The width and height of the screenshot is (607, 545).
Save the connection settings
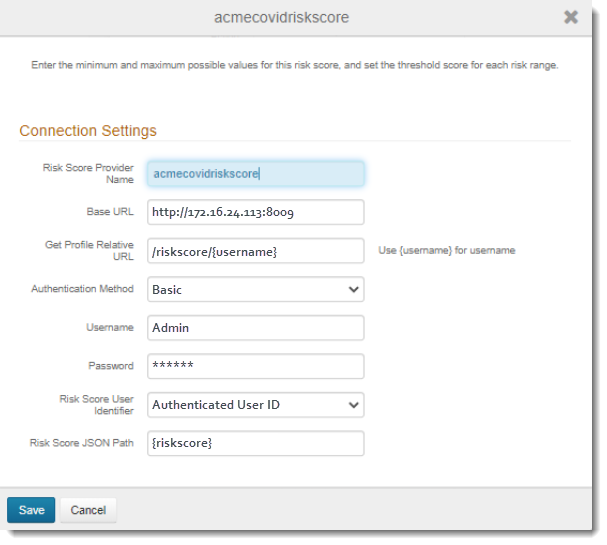[31, 510]
